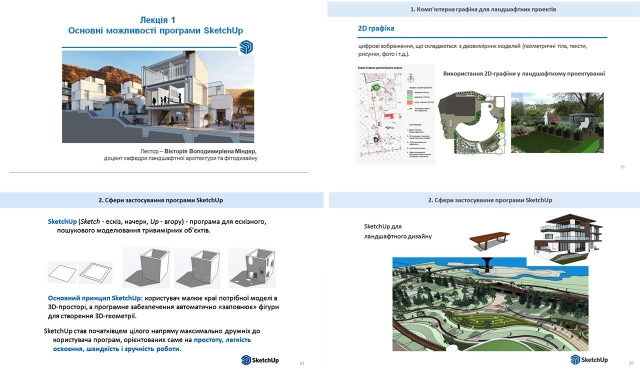
Task: Open the modern building render on the title slide
Action: coord(158,97)
